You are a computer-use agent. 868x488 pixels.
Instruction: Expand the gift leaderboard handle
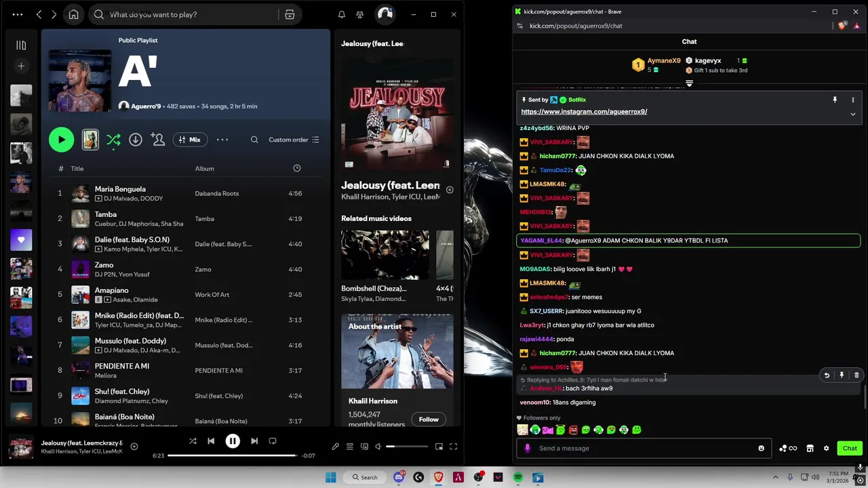tap(689, 83)
